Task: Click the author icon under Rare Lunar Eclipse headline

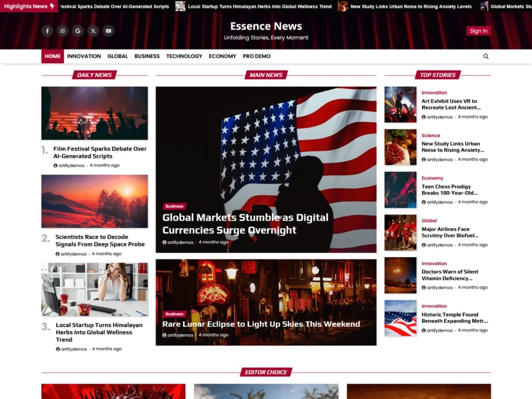Action: coord(164,335)
